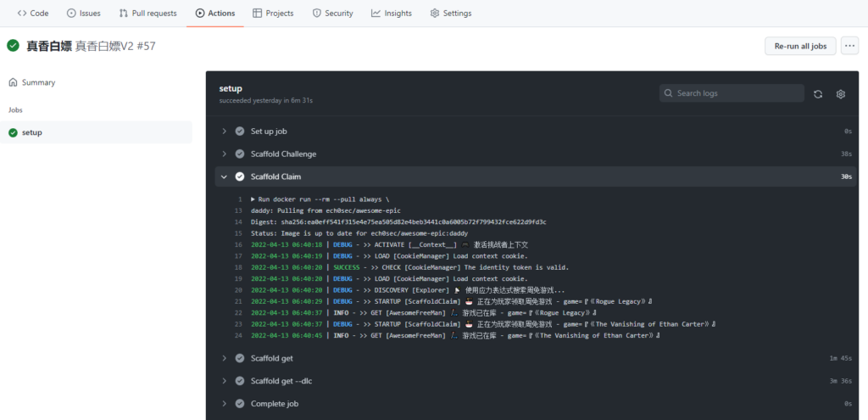Click the green check beside setup job

tap(13, 132)
